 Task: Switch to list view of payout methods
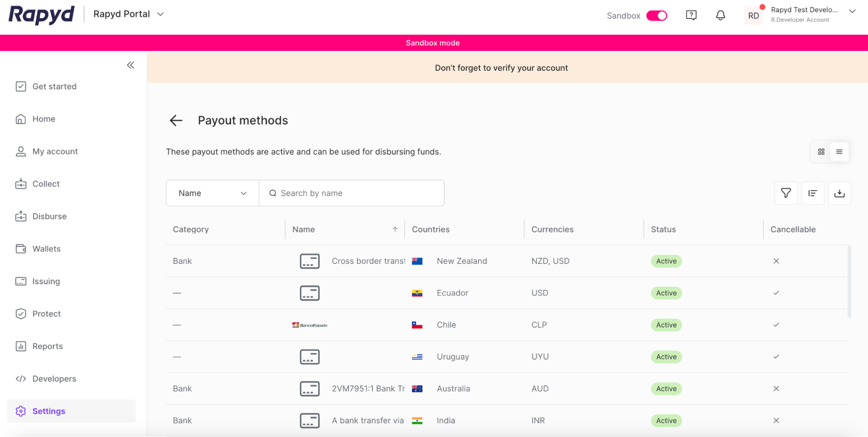click(839, 151)
